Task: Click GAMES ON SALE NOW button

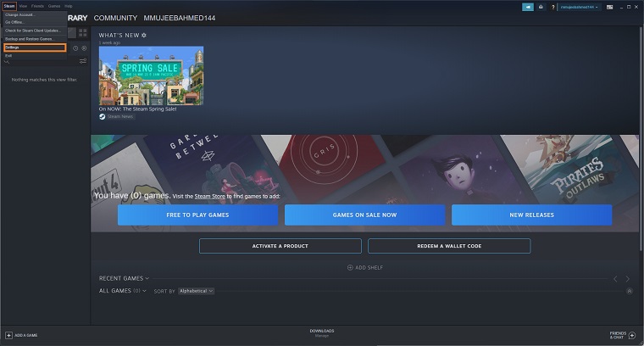Action: point(364,215)
